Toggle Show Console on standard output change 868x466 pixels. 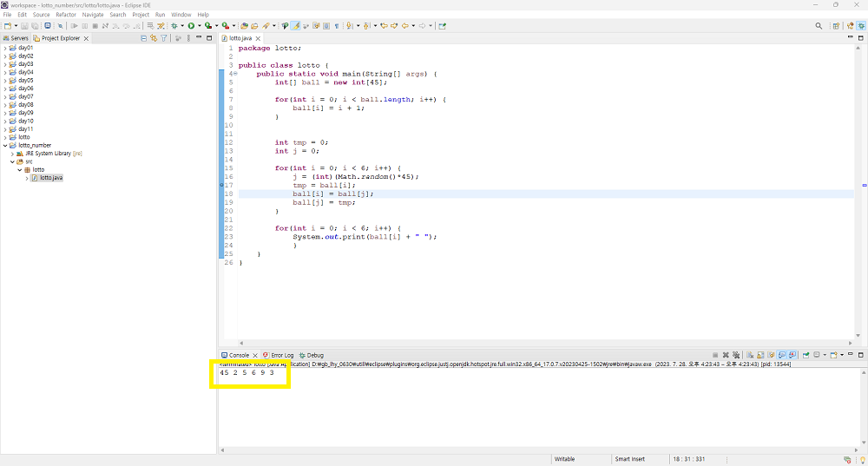pos(782,355)
